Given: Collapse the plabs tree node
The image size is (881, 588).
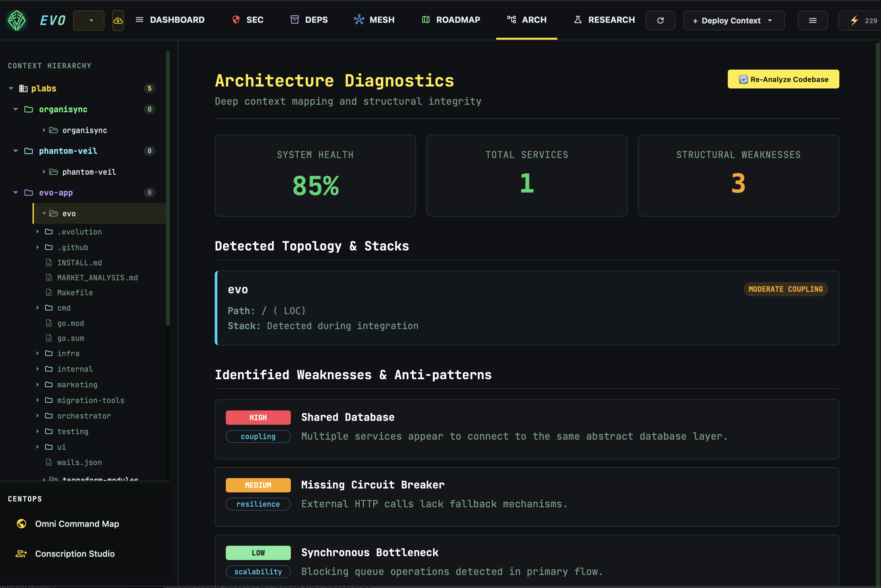Looking at the screenshot, I should pyautogui.click(x=11, y=88).
